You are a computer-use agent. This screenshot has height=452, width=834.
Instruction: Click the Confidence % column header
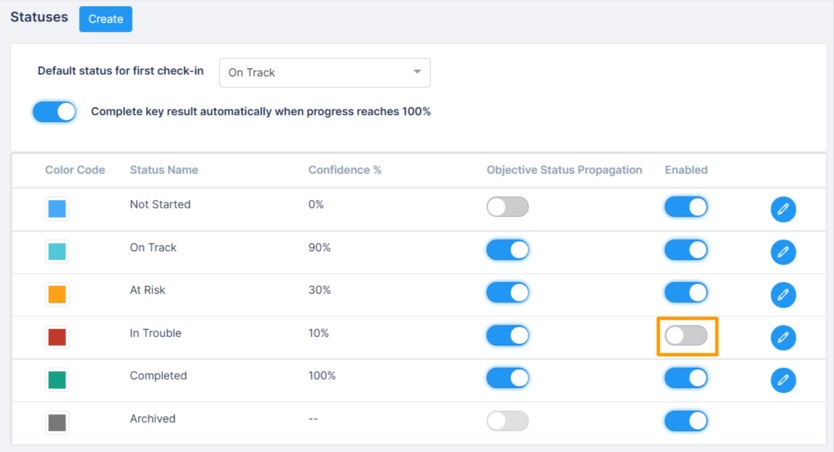(x=344, y=170)
